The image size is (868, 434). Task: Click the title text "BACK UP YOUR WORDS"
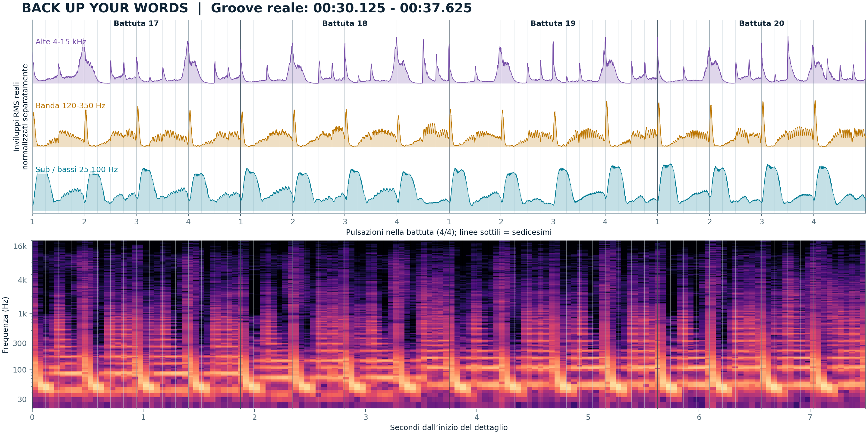click(105, 8)
